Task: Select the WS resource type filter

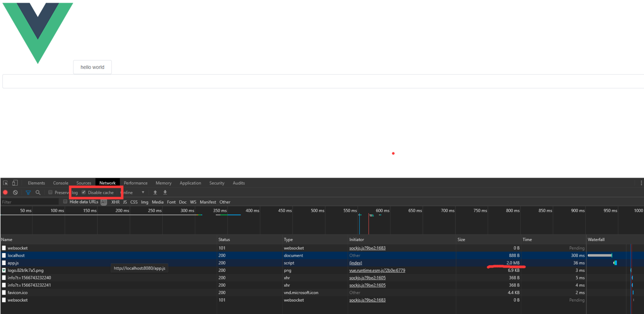Action: click(193, 202)
